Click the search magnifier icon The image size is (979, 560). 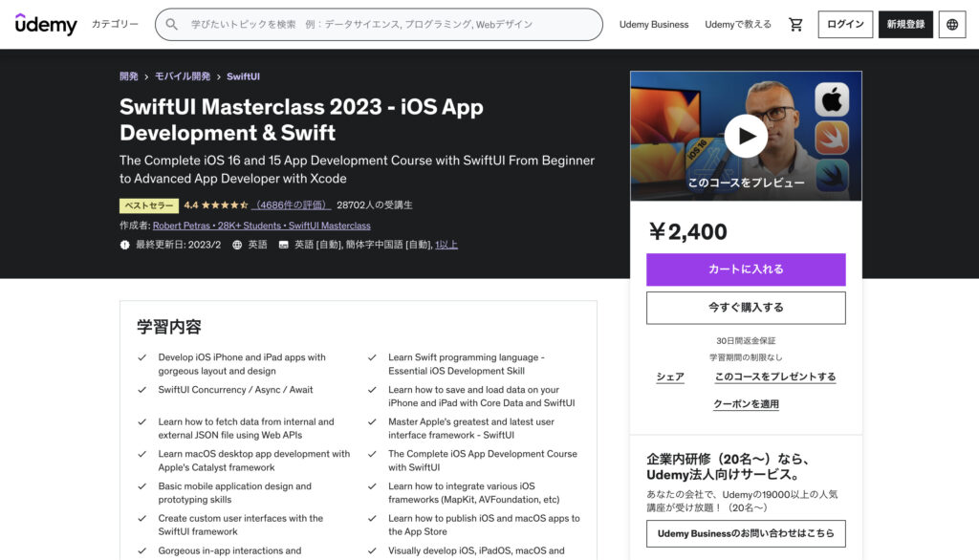[x=172, y=24]
